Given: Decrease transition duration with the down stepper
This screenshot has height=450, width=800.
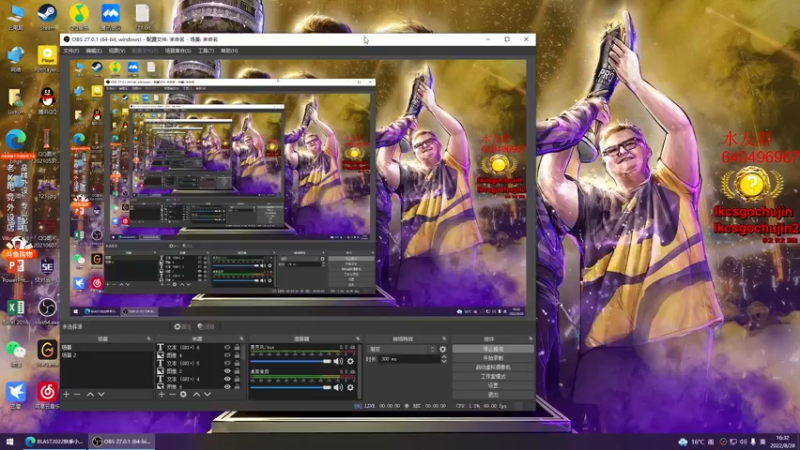Looking at the screenshot, I should [x=443, y=361].
